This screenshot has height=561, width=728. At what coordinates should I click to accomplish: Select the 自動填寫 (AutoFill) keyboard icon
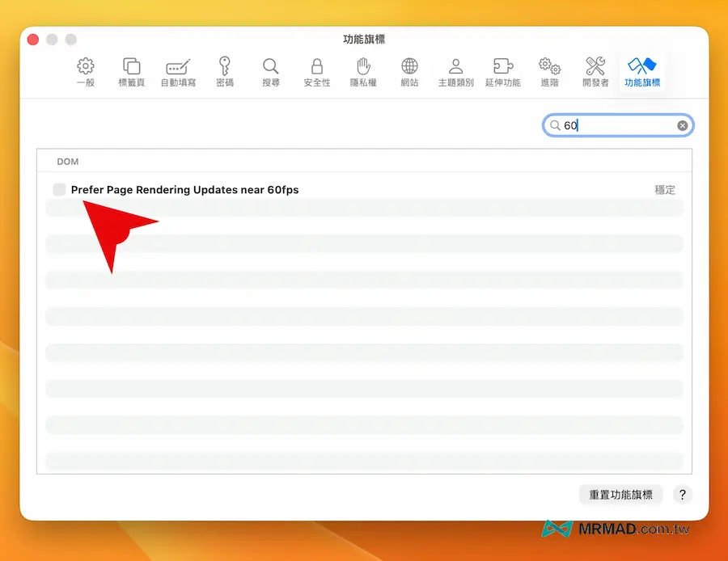pyautogui.click(x=177, y=70)
